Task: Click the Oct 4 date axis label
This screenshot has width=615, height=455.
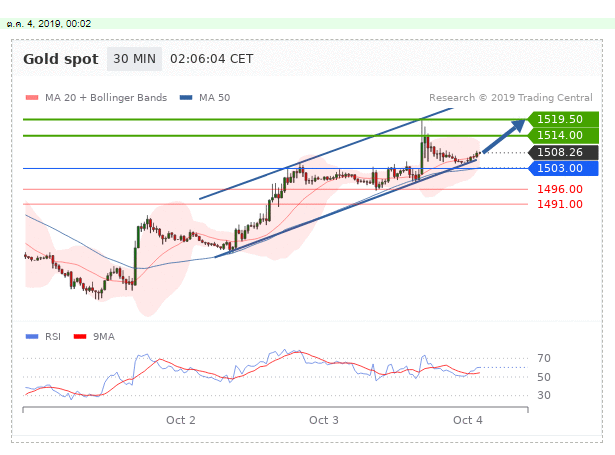Action: point(468,420)
